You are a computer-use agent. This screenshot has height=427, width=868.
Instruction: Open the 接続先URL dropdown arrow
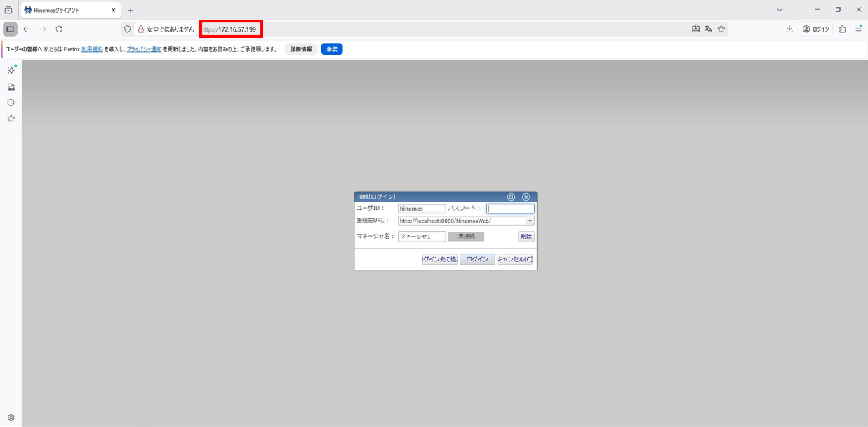point(530,221)
